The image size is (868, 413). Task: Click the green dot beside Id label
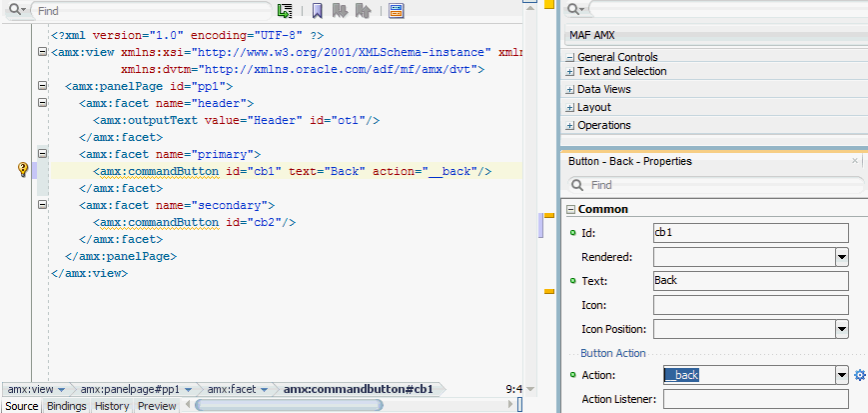[x=573, y=233]
